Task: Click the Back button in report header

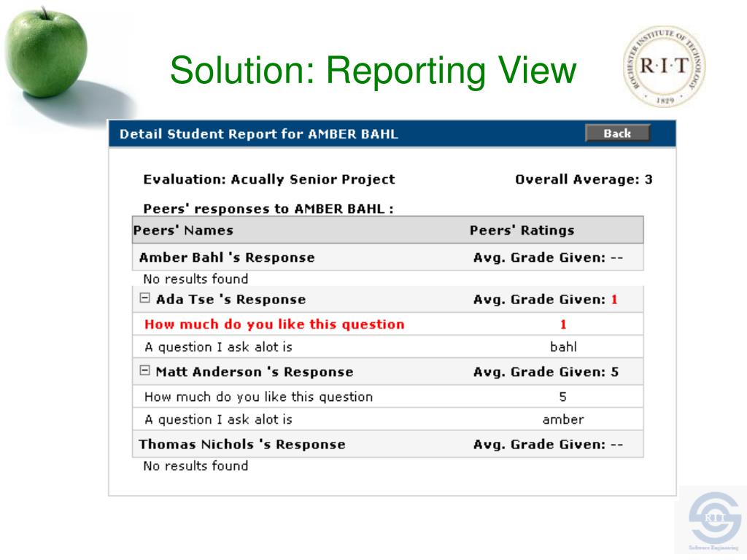Action: [617, 133]
